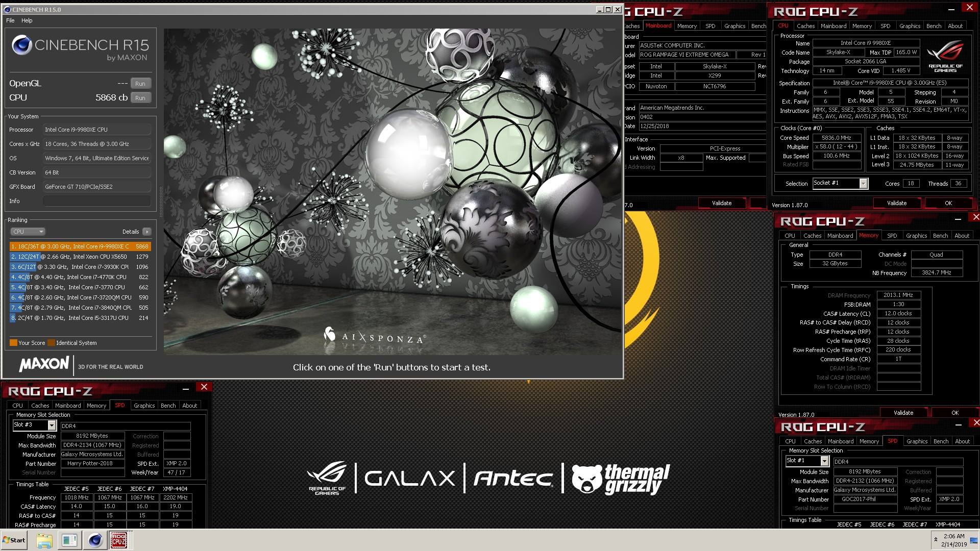Open About tab in processor CPU-Z window
980x551 pixels.
coord(955,26)
